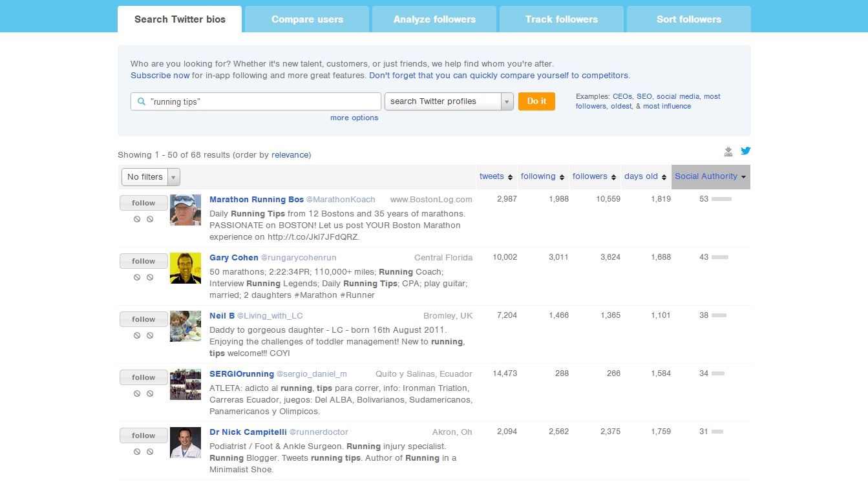The height and width of the screenshot is (482, 868).
Task: Click left block icon under SERGIOrunning's follow button
Action: tap(137, 393)
